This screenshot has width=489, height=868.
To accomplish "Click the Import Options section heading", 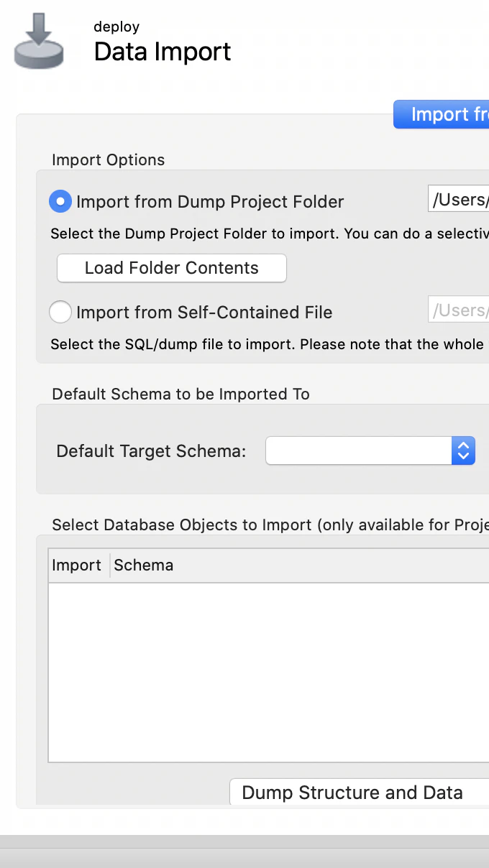I will (109, 160).
